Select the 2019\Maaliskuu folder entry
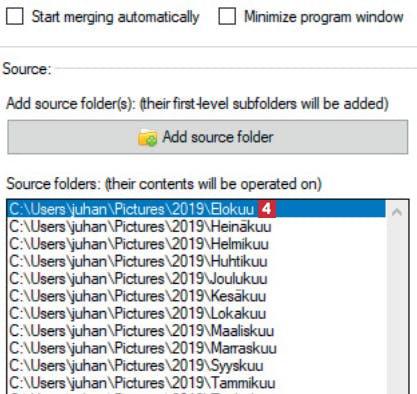The image size is (417, 394). [196, 331]
